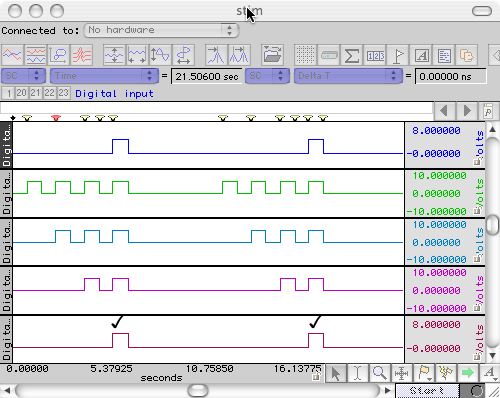Select the stacked waveforms display icon
Image resolution: width=500 pixels, height=398 pixels.
coord(36,55)
